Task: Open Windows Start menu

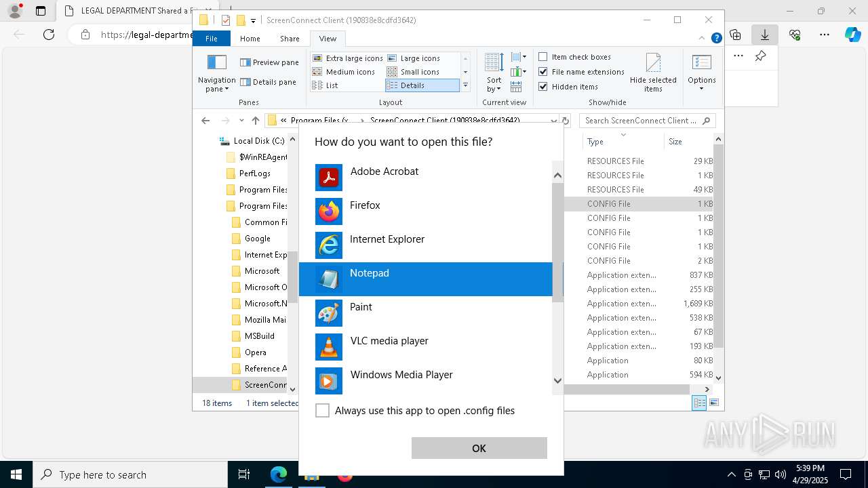Action: point(16,474)
